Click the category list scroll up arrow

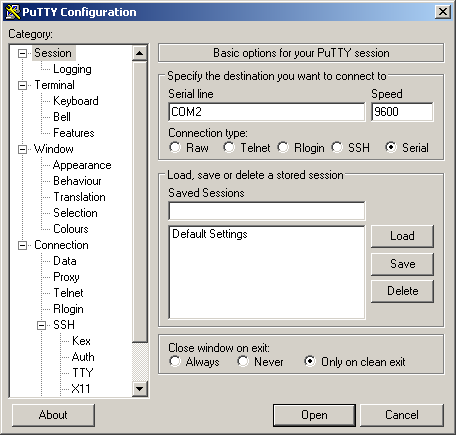click(140, 53)
